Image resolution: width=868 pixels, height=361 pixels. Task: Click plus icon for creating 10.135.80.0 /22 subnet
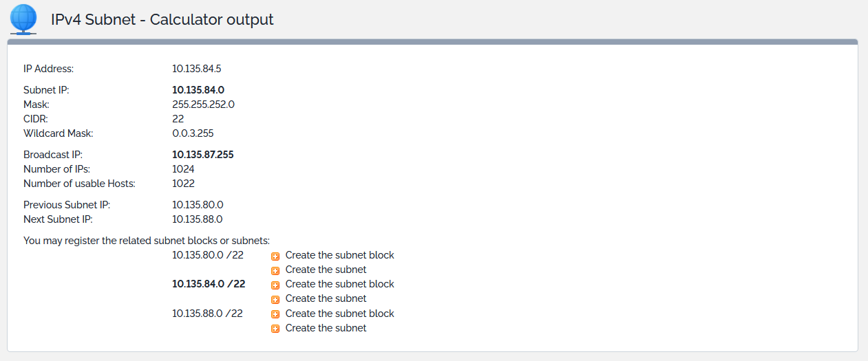pyautogui.click(x=275, y=270)
